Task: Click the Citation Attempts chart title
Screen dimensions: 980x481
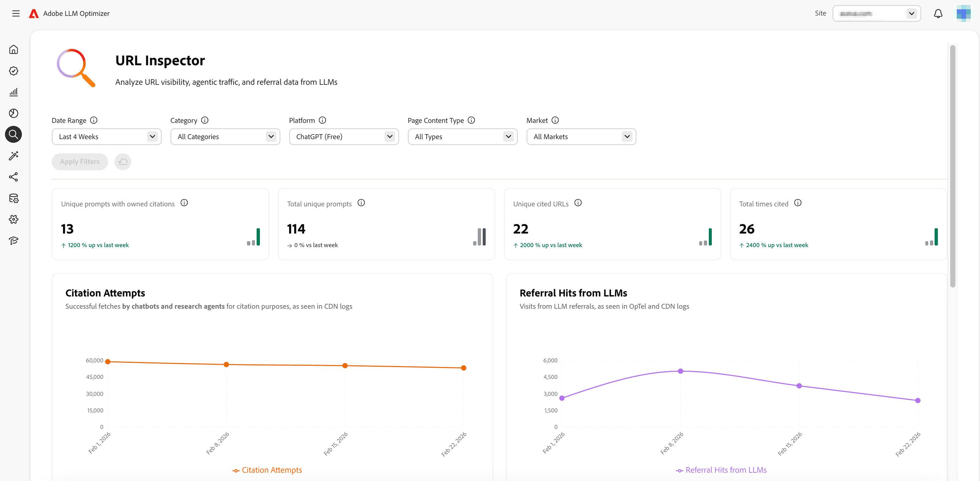Action: click(x=105, y=293)
